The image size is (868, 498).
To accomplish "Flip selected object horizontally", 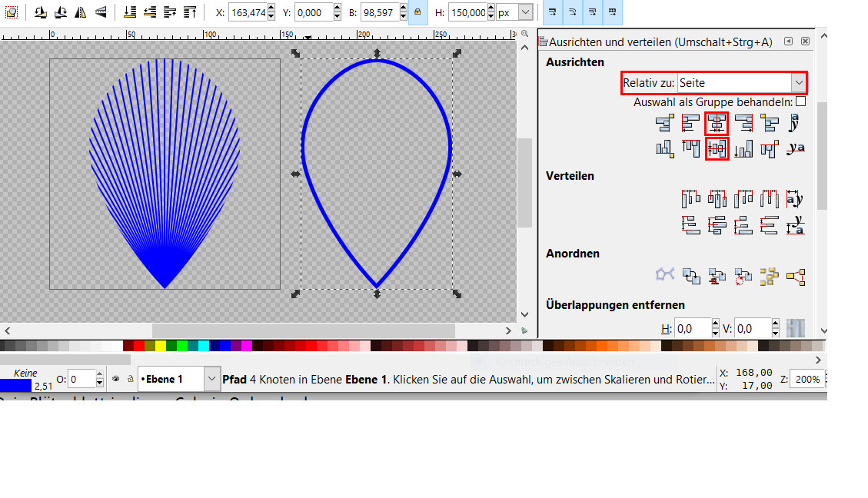I will click(80, 12).
